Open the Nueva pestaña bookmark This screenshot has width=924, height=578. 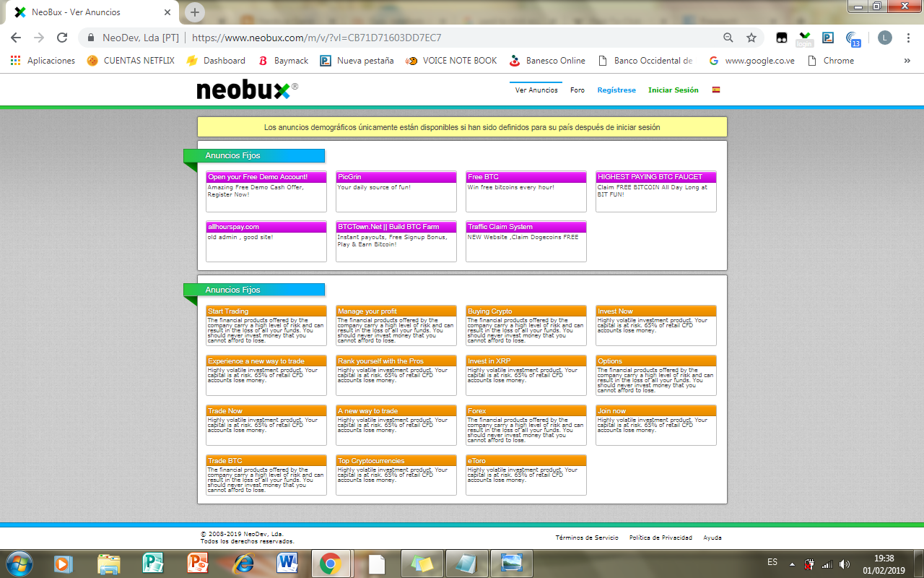357,61
